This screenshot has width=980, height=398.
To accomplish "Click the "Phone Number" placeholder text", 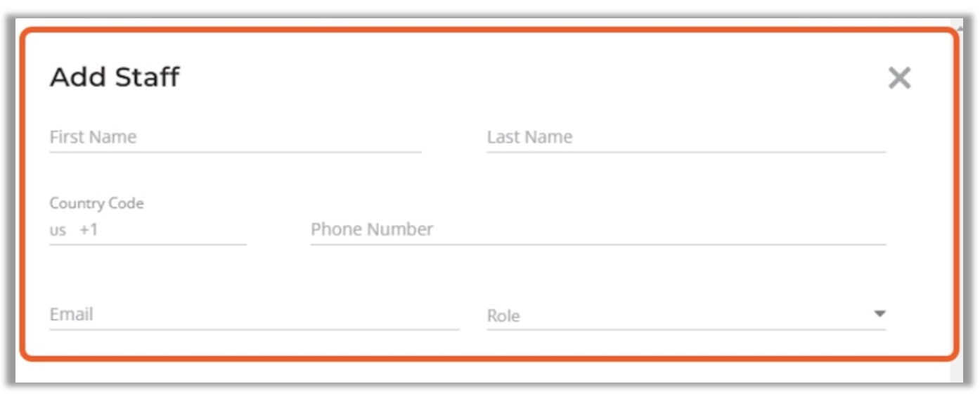I will coord(372,229).
